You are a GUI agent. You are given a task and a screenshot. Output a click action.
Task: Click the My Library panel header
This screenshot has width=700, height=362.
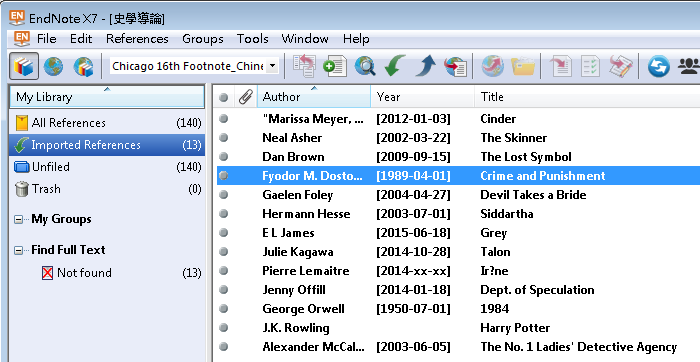pyautogui.click(x=107, y=97)
